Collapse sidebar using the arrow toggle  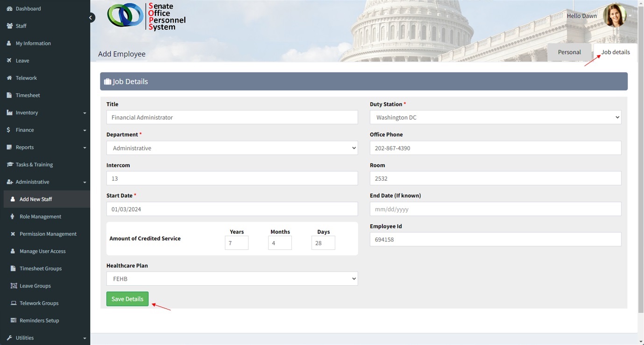pos(92,18)
